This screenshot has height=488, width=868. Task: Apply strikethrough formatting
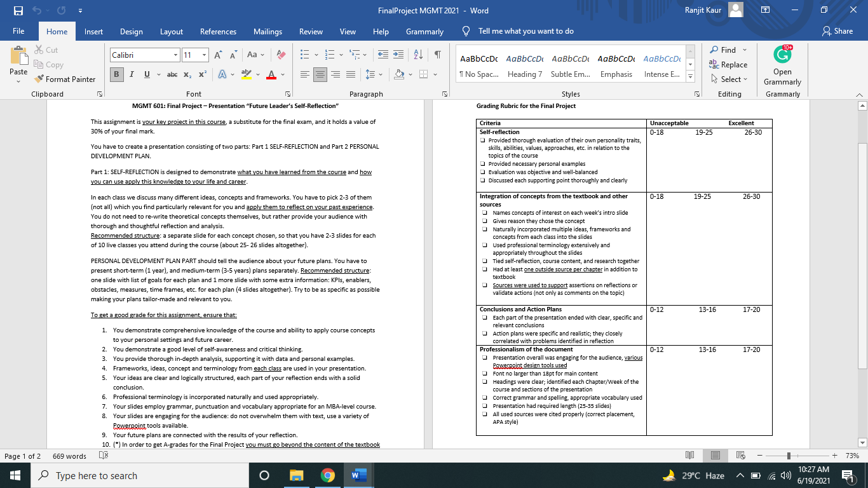tap(172, 74)
